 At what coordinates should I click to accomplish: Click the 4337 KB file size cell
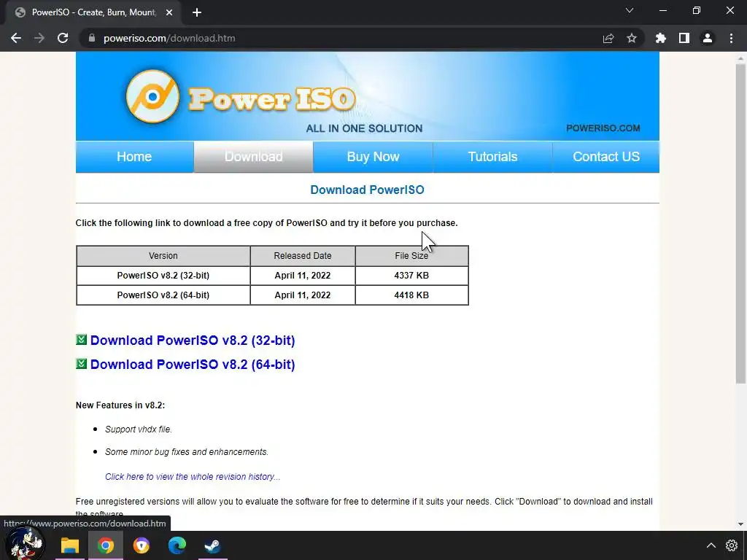411,276
